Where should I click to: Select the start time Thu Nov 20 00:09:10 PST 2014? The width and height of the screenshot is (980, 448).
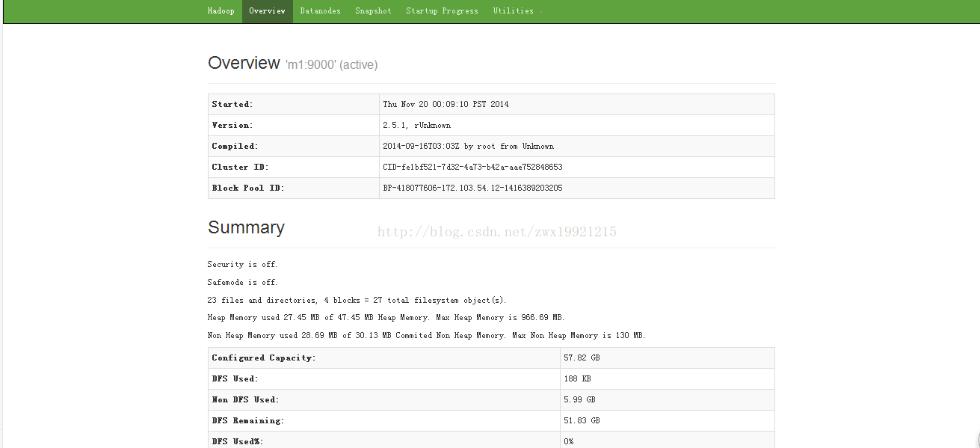[446, 104]
